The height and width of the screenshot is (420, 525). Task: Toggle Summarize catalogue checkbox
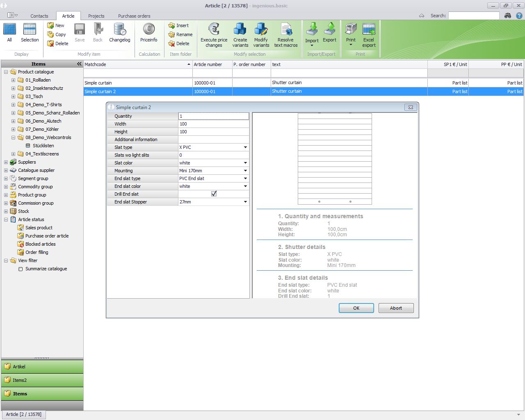pyautogui.click(x=21, y=269)
